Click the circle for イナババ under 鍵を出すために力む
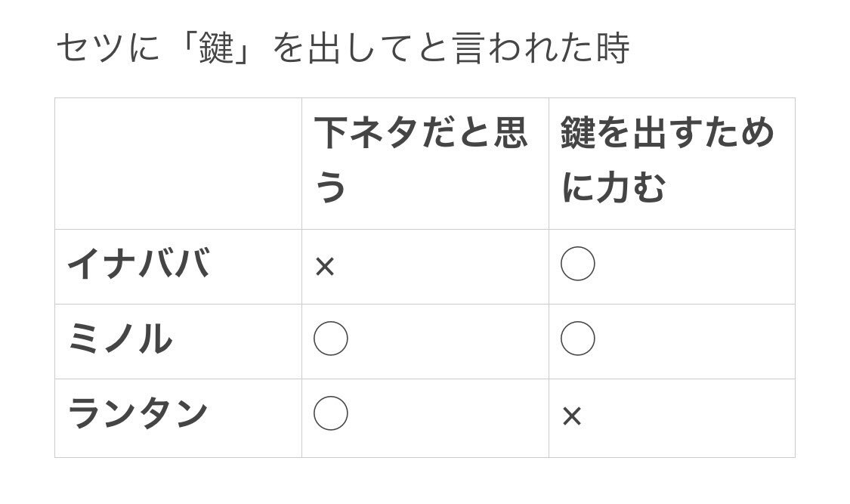The width and height of the screenshot is (850, 504). point(577,264)
